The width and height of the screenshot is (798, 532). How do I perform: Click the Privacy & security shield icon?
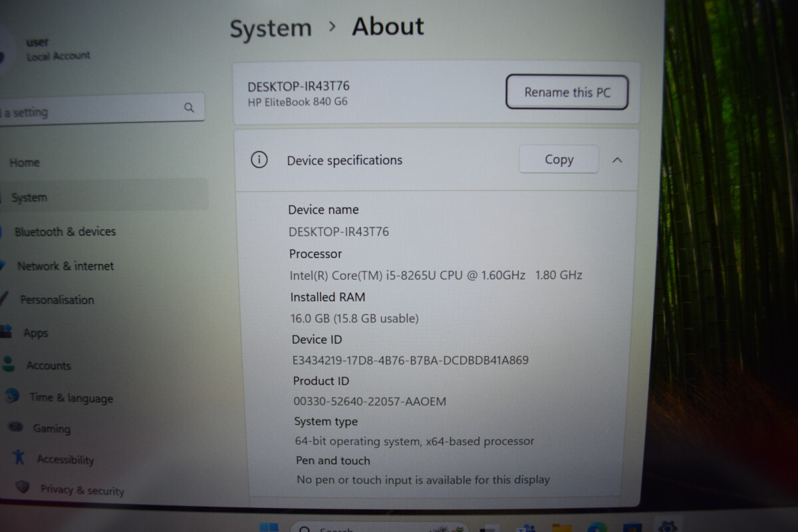pyautogui.click(x=23, y=487)
